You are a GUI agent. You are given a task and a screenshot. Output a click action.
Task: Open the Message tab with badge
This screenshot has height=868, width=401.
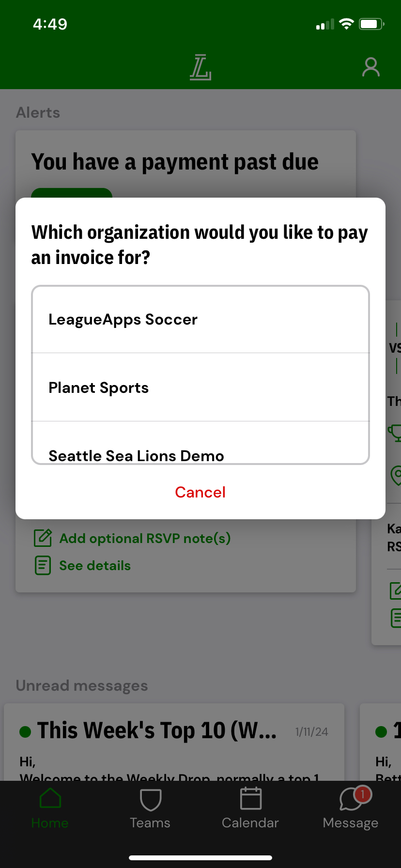click(351, 807)
